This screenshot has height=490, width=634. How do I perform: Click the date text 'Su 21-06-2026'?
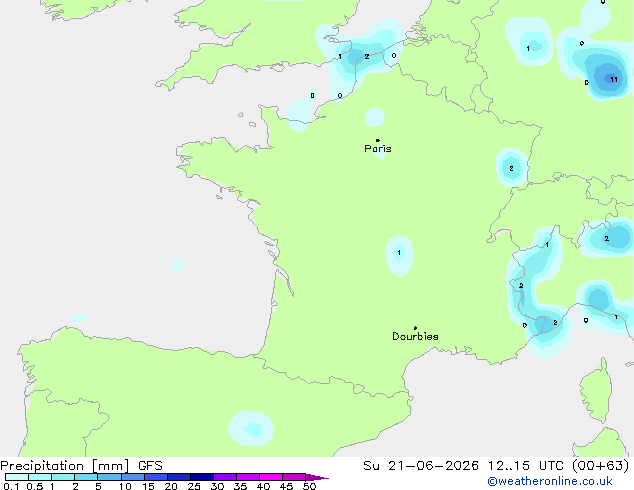pyautogui.click(x=421, y=466)
